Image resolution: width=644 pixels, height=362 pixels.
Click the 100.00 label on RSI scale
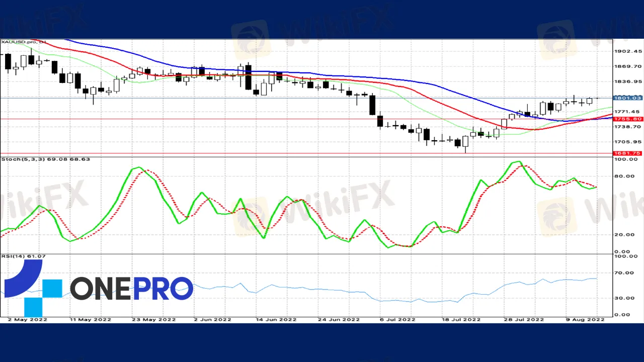pyautogui.click(x=626, y=256)
